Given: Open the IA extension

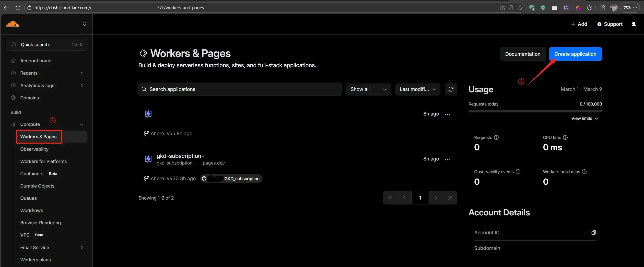Looking at the screenshot, I should click(566, 8).
